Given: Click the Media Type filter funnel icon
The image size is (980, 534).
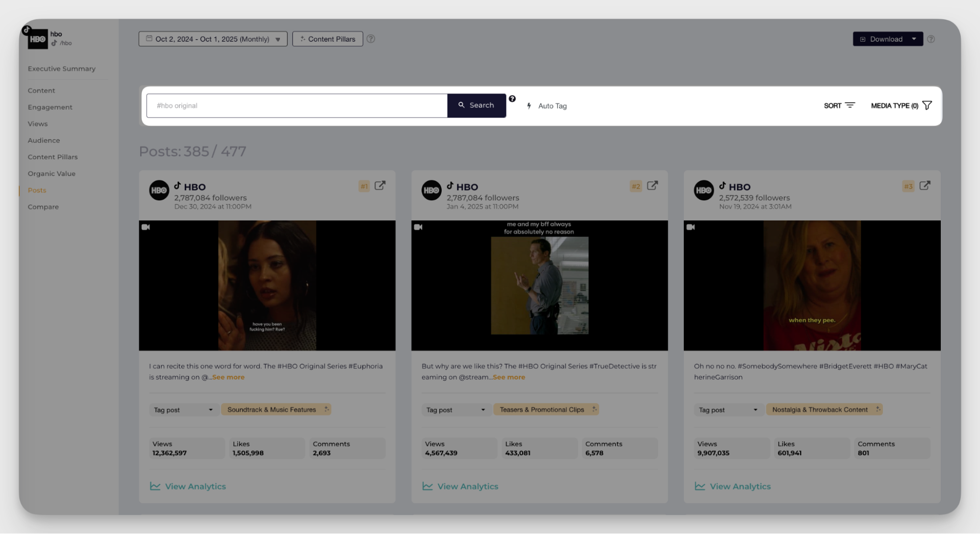Looking at the screenshot, I should (x=927, y=105).
